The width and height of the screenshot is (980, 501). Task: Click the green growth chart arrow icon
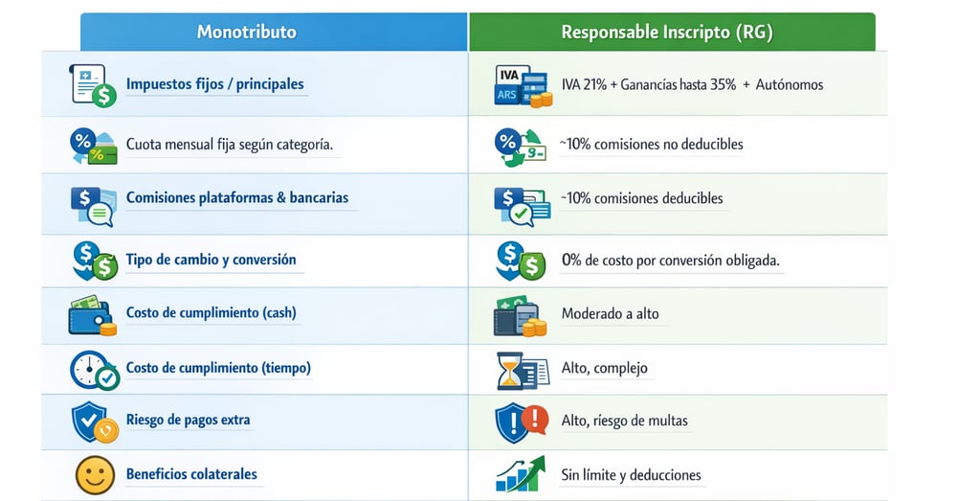point(520,474)
